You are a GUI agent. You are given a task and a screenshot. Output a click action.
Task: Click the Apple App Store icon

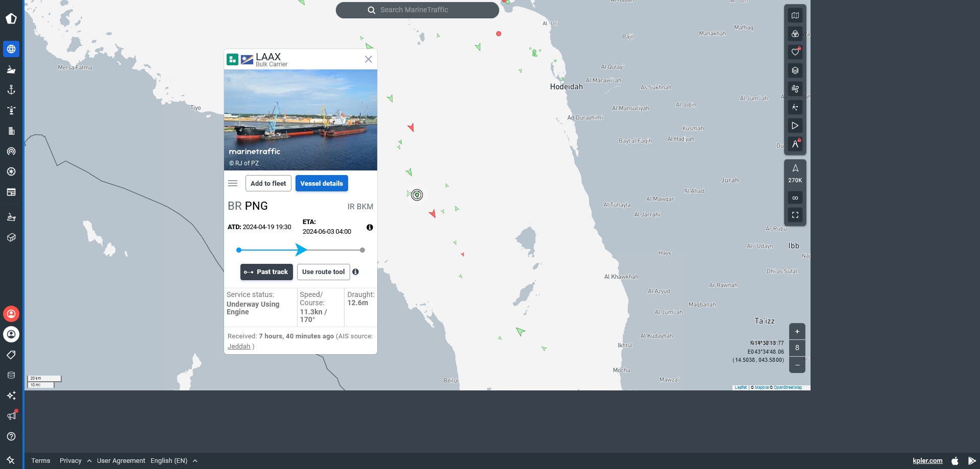coord(955,460)
